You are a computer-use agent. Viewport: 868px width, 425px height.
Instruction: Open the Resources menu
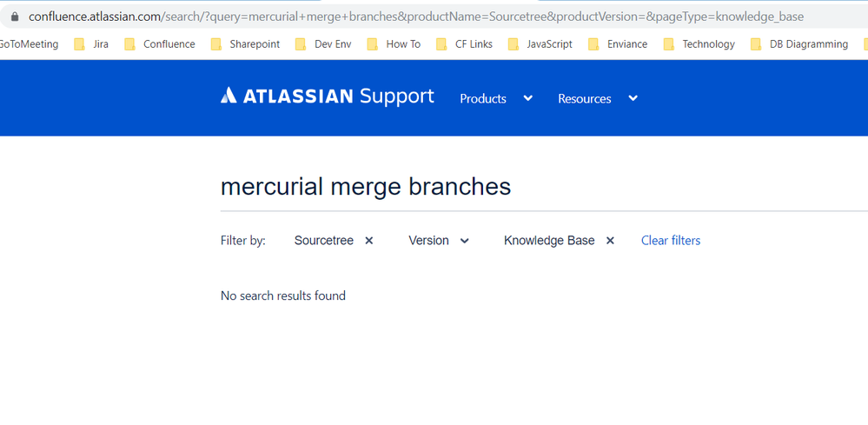[x=598, y=98]
